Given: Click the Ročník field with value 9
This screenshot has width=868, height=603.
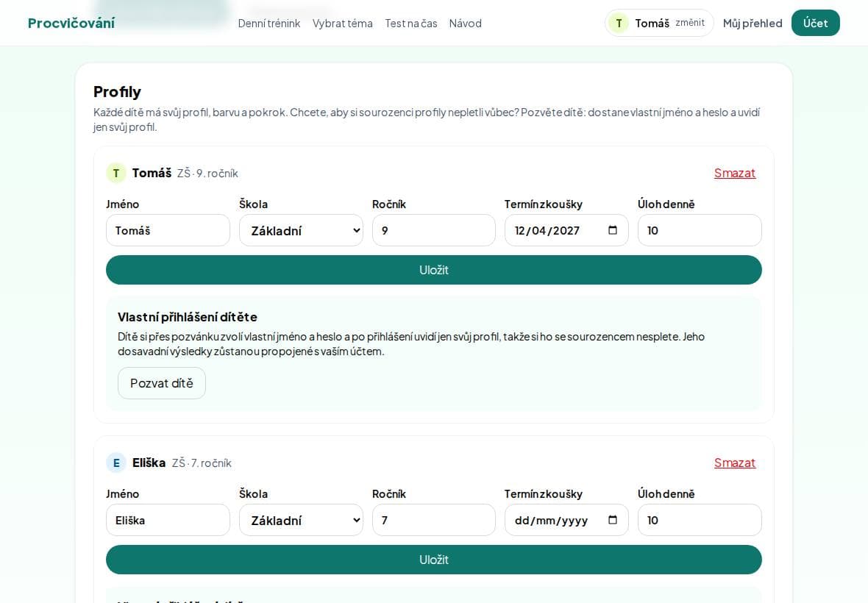Looking at the screenshot, I should 434,230.
